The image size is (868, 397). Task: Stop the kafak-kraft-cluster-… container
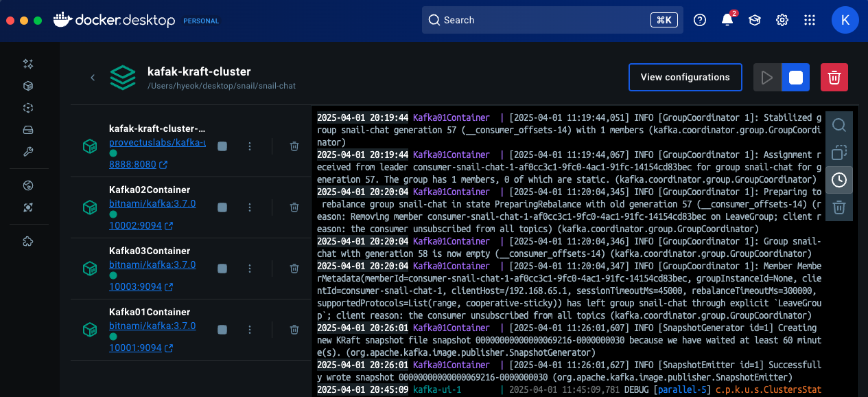pyautogui.click(x=222, y=146)
